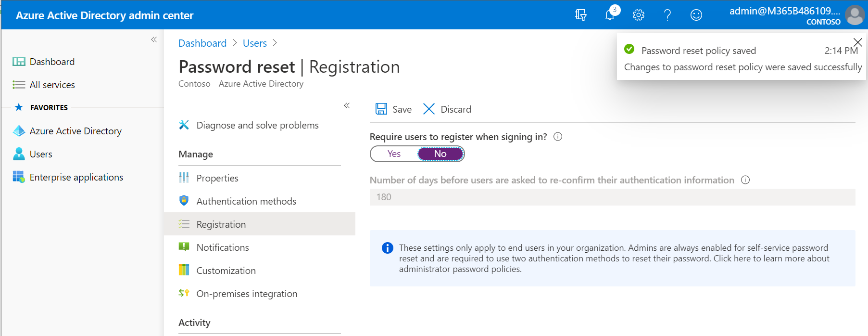This screenshot has height=336, width=868.
Task: Close the password reset notification
Action: [x=857, y=42]
